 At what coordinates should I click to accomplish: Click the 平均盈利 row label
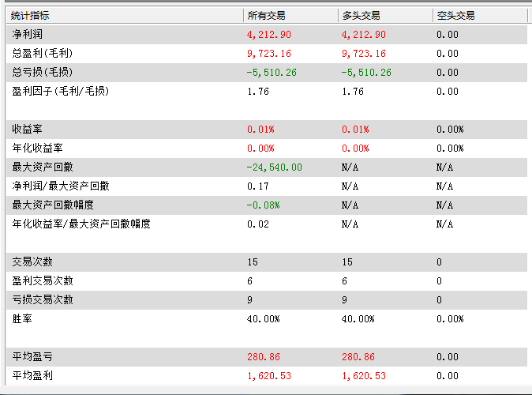[x=32, y=376]
